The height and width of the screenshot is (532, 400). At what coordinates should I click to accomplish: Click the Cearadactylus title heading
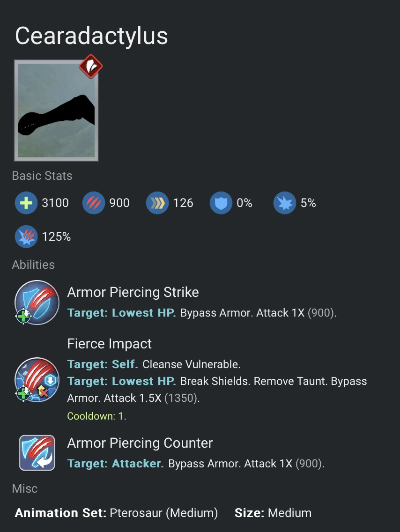[91, 36]
